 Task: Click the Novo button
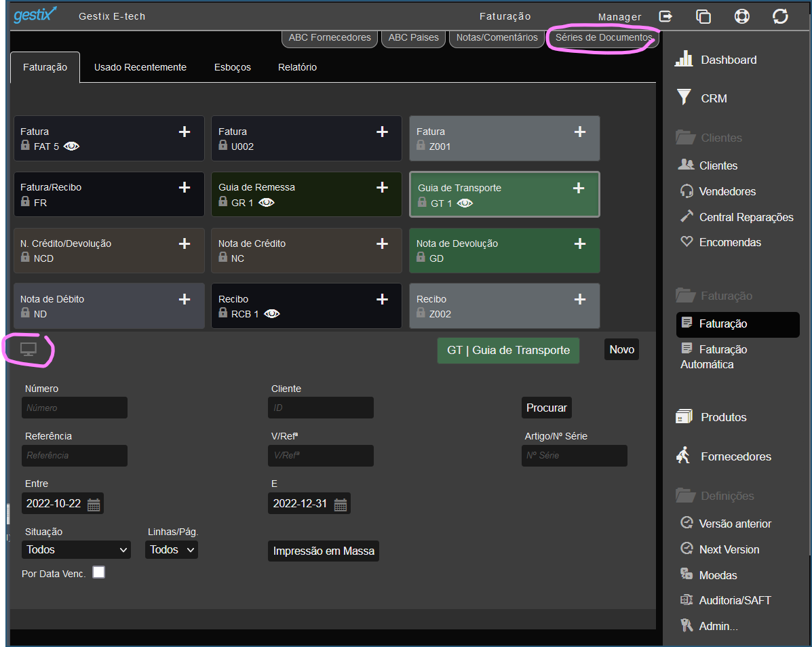tap(621, 349)
